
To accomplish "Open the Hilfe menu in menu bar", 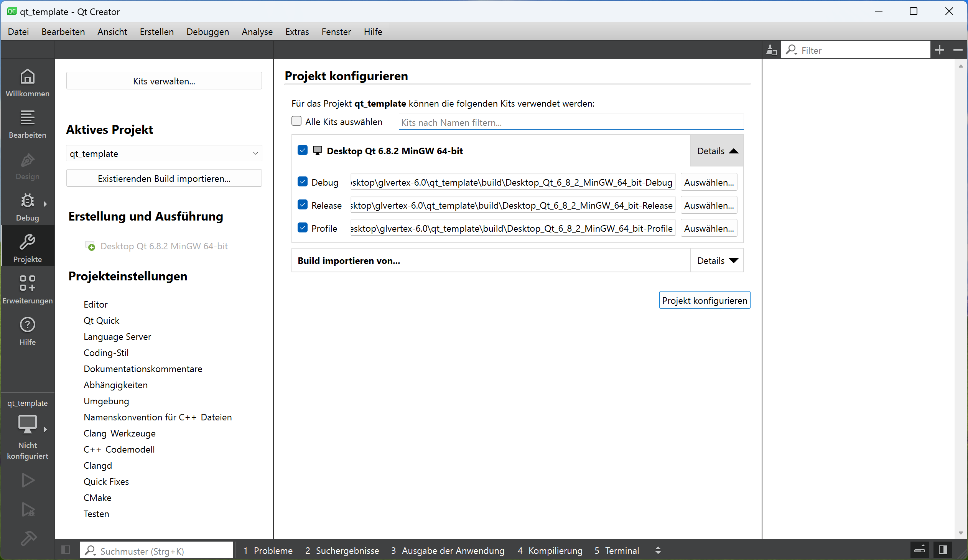I will [x=373, y=31].
